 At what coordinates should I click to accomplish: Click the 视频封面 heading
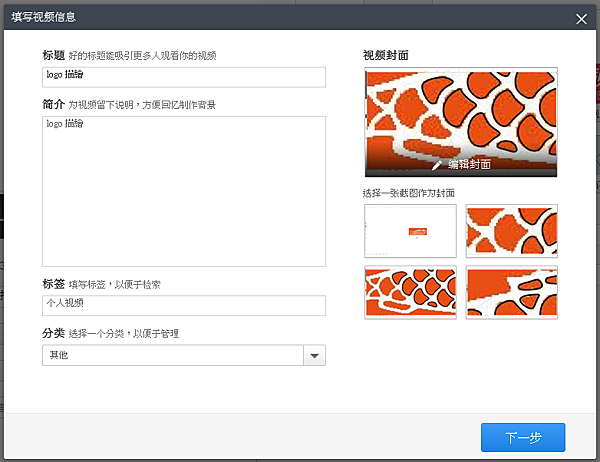386,55
